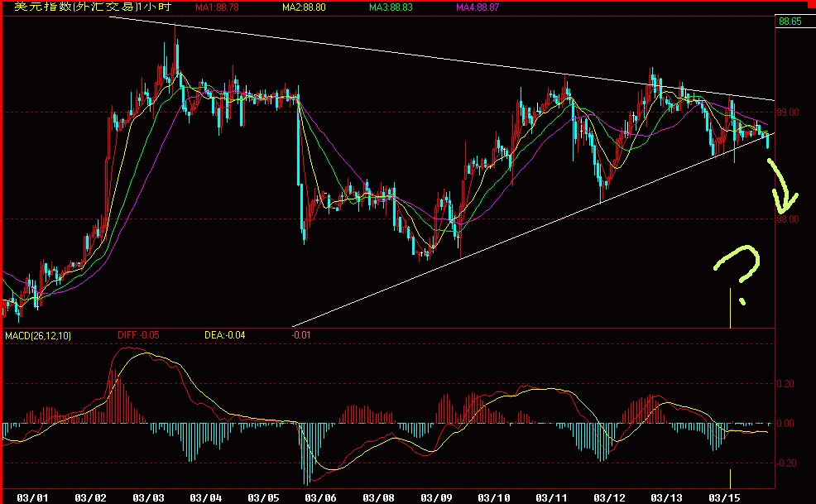Click the MACD -0.20 axis label
The image size is (816, 504).
coord(785,463)
